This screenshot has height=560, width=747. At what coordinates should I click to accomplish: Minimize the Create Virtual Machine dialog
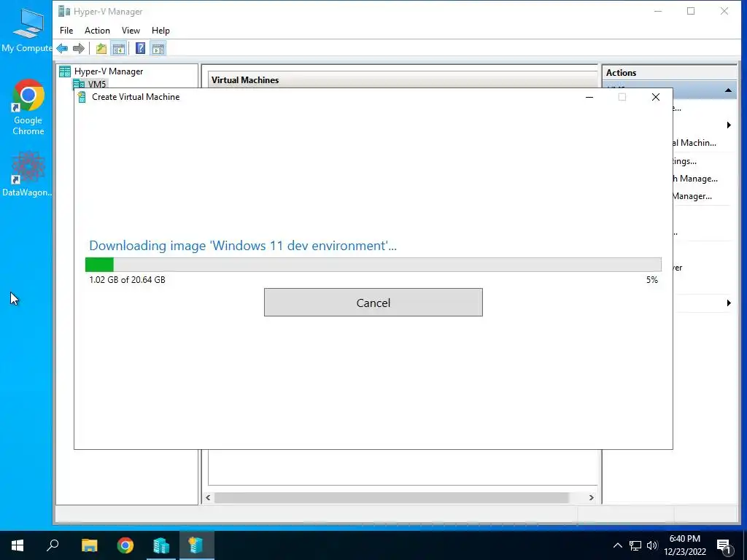589,97
